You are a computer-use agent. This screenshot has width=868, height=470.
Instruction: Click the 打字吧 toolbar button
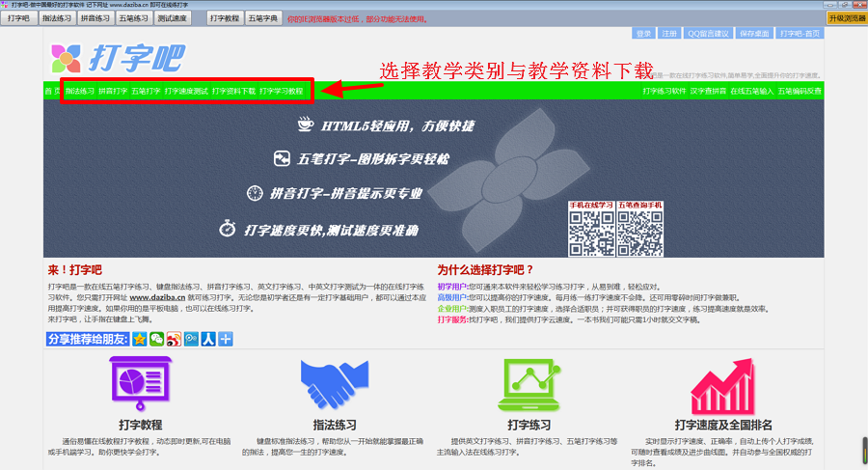click(19, 18)
